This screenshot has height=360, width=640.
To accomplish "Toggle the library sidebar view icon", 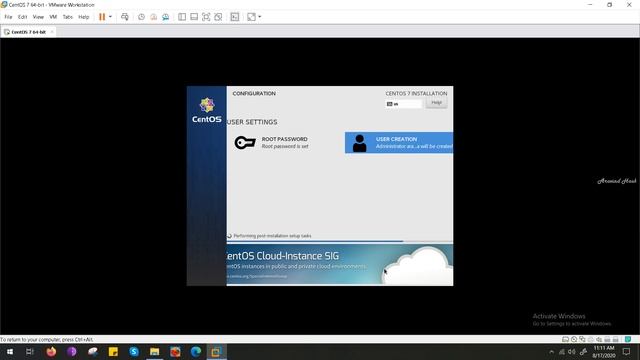I will pyautogui.click(x=182, y=17).
